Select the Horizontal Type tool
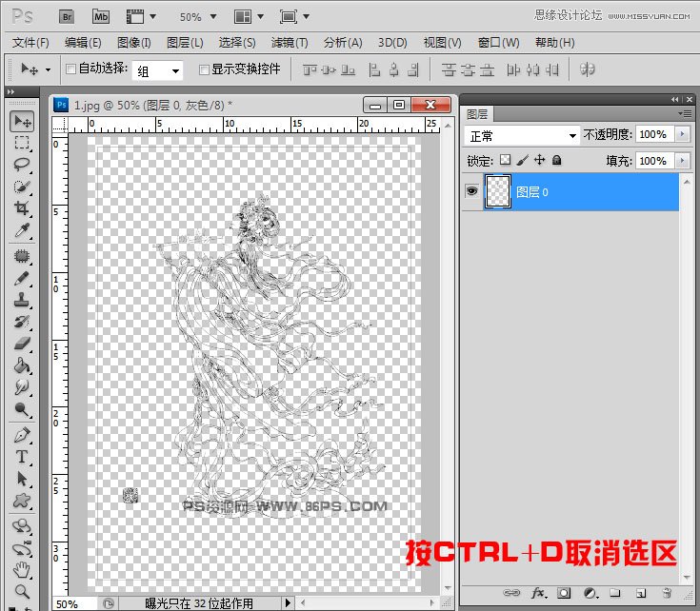The image size is (700, 611). 22,457
